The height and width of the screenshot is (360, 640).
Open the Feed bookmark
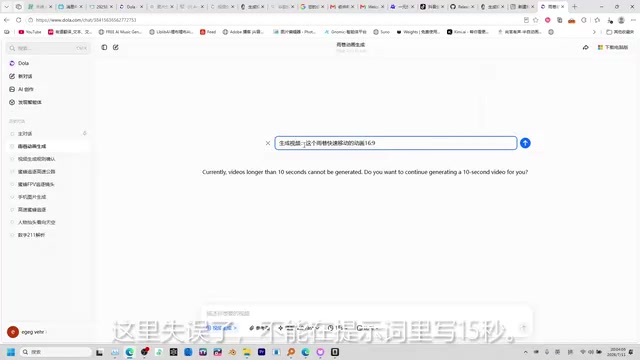click(208, 32)
